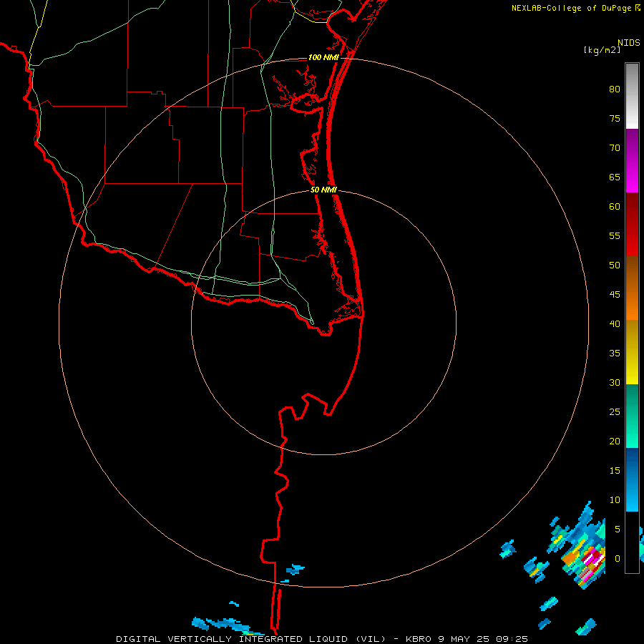Click the 50 NMI range ring label
This screenshot has height=644, width=644.
323,190
